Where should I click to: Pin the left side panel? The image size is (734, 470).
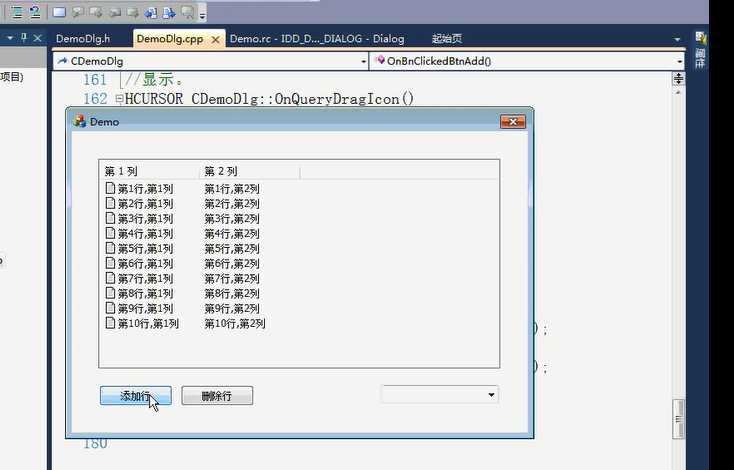point(24,38)
